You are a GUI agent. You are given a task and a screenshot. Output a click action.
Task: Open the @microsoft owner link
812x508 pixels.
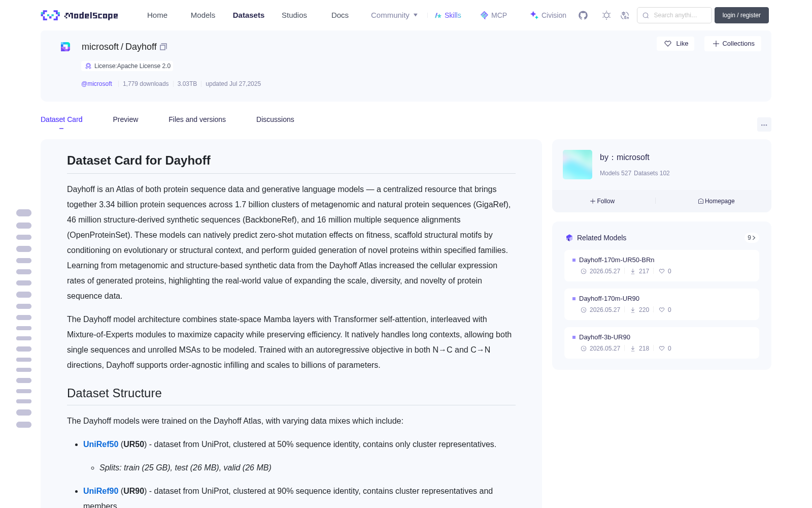click(96, 84)
